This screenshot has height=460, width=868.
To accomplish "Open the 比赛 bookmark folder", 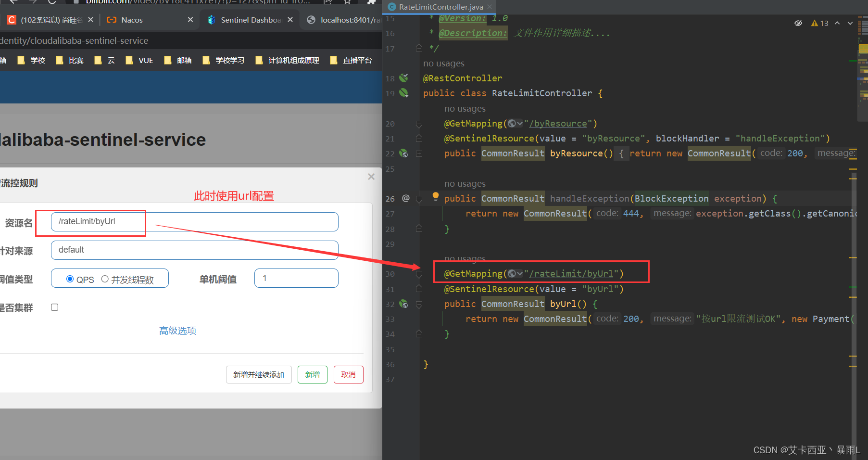I will (70, 60).
